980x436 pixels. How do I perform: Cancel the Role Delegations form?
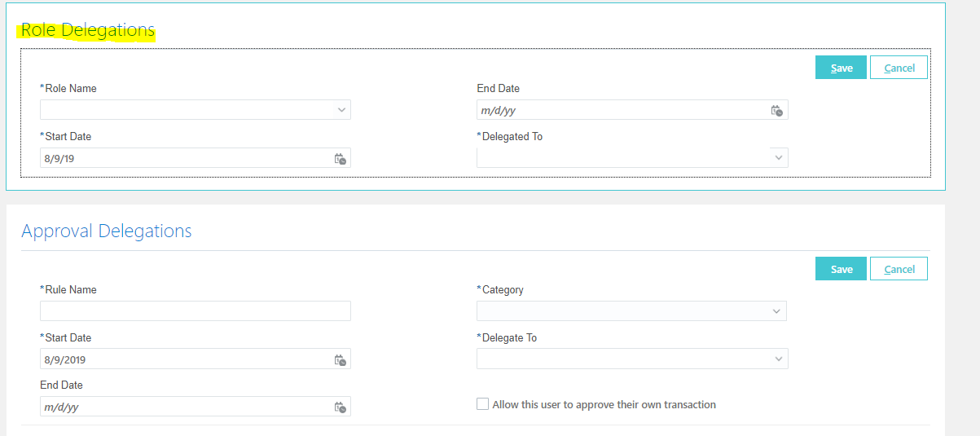point(899,68)
